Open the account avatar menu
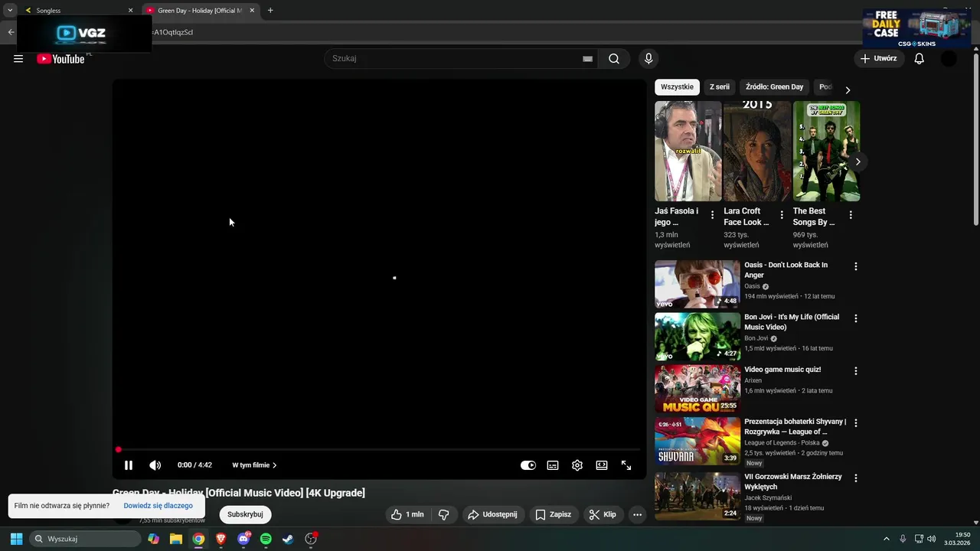This screenshot has height=551, width=980. tap(949, 59)
